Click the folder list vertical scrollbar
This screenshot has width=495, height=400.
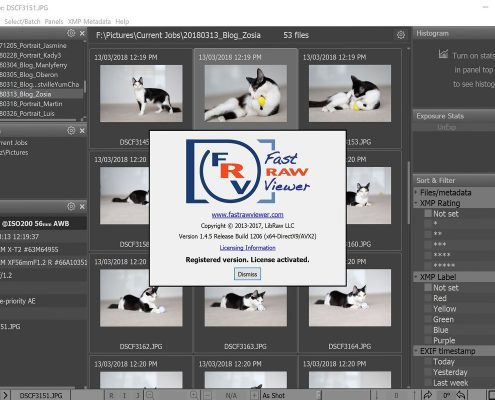click(85, 86)
